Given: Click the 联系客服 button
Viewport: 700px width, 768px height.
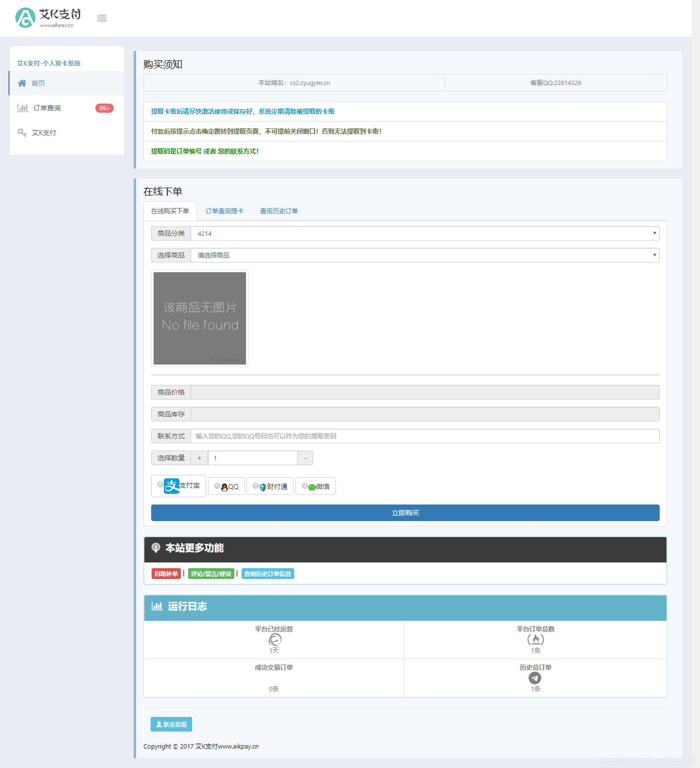Looking at the screenshot, I should point(171,724).
